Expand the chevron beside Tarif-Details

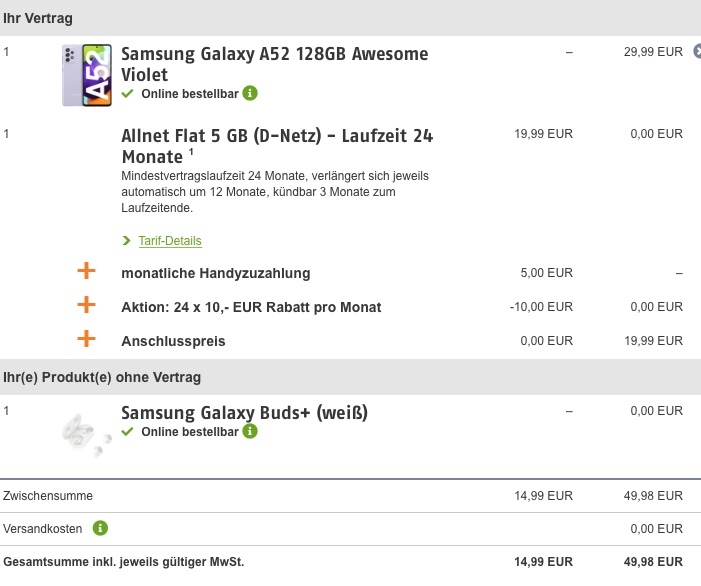point(127,240)
